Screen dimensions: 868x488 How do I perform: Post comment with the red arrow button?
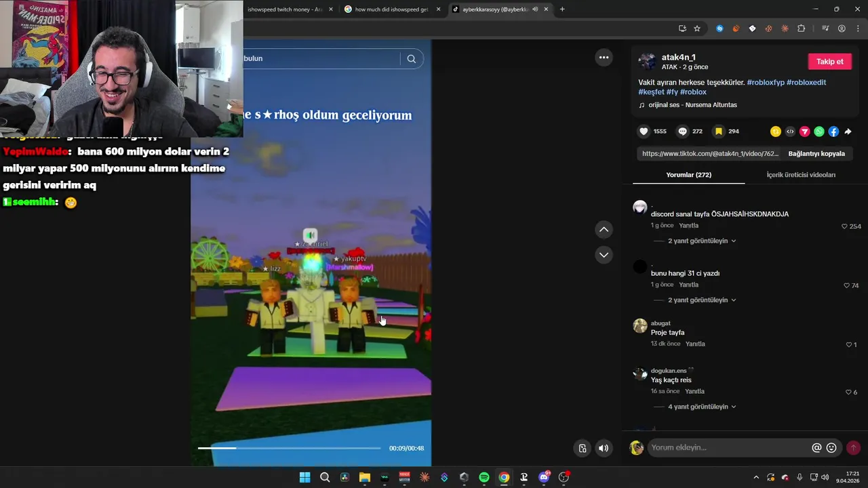coord(853,448)
